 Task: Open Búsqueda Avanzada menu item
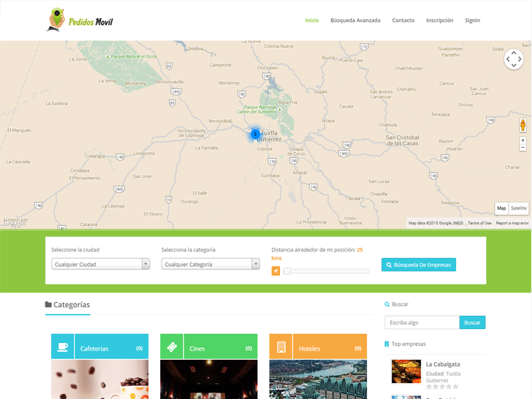click(355, 21)
